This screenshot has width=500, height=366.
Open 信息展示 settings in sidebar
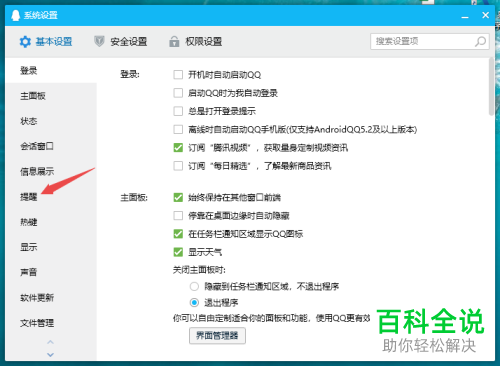(51, 171)
